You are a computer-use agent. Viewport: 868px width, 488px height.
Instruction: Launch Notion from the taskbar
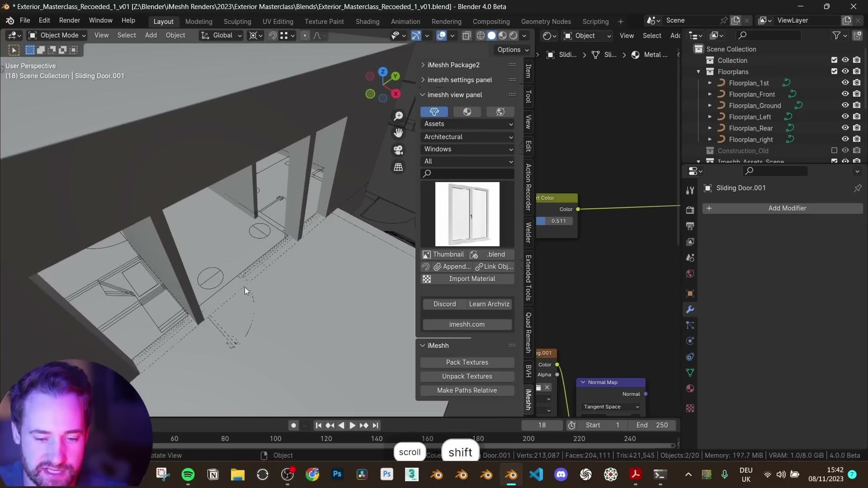coord(213,474)
